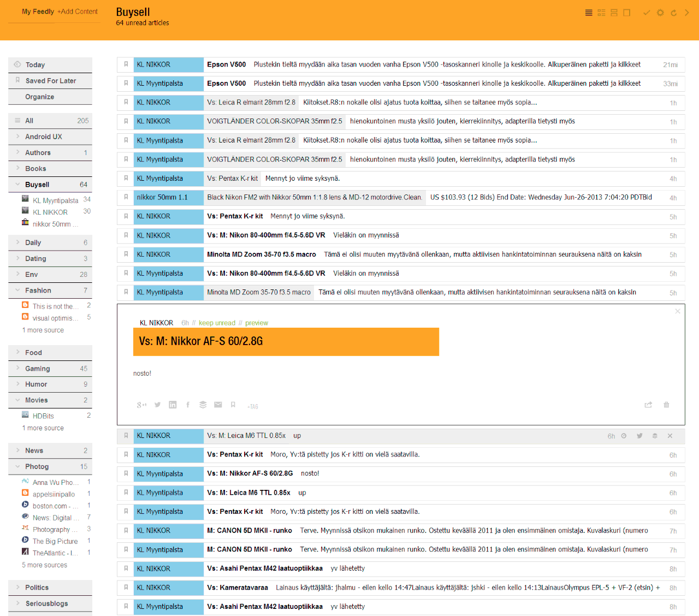
Task: Collapse the Buysell category
Action: click(17, 185)
